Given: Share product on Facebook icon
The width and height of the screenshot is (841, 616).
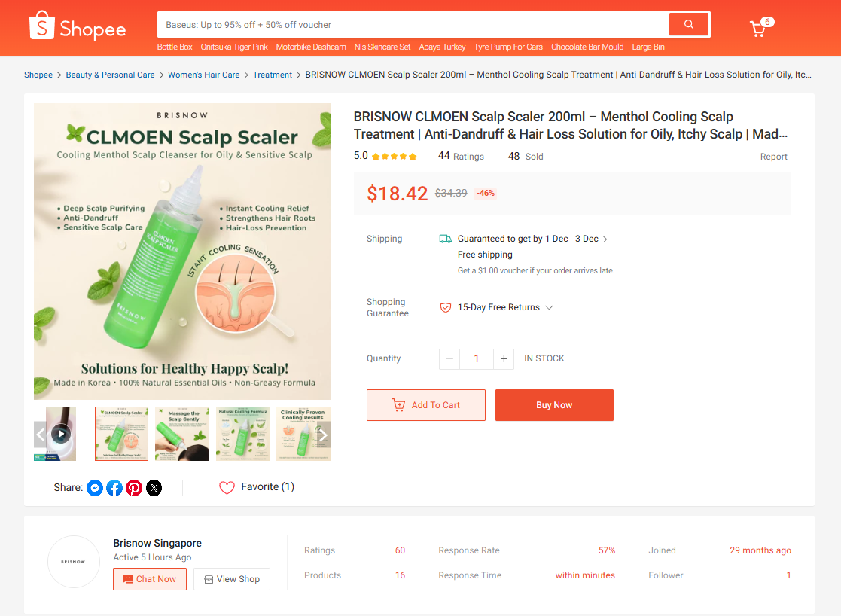Looking at the screenshot, I should [x=114, y=488].
